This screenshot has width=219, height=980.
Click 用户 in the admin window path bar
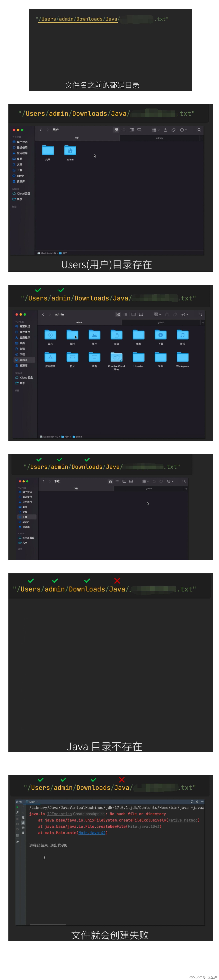click(x=65, y=437)
